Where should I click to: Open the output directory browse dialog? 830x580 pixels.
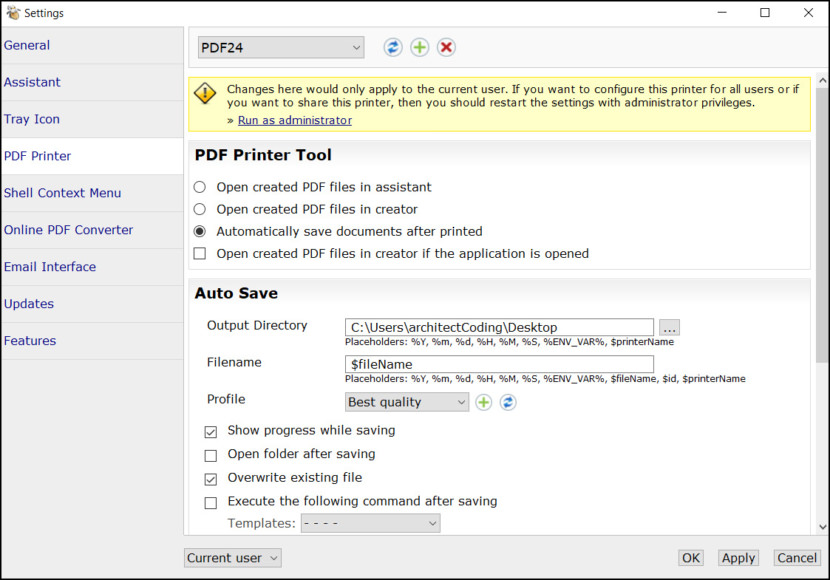(x=669, y=327)
